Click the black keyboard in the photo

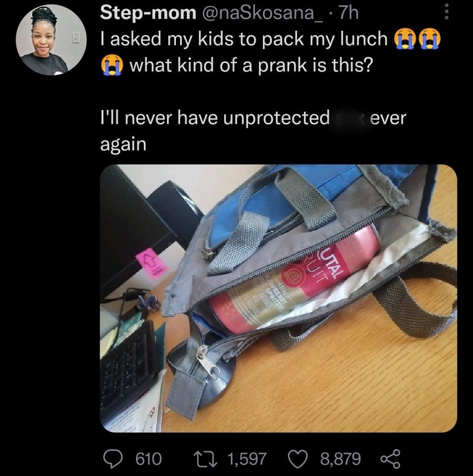tap(129, 368)
